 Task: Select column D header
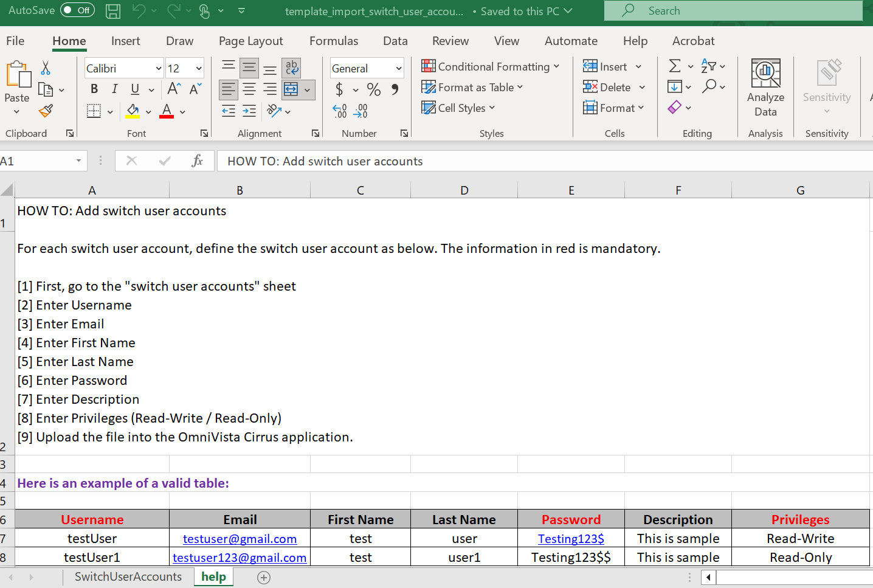(464, 190)
